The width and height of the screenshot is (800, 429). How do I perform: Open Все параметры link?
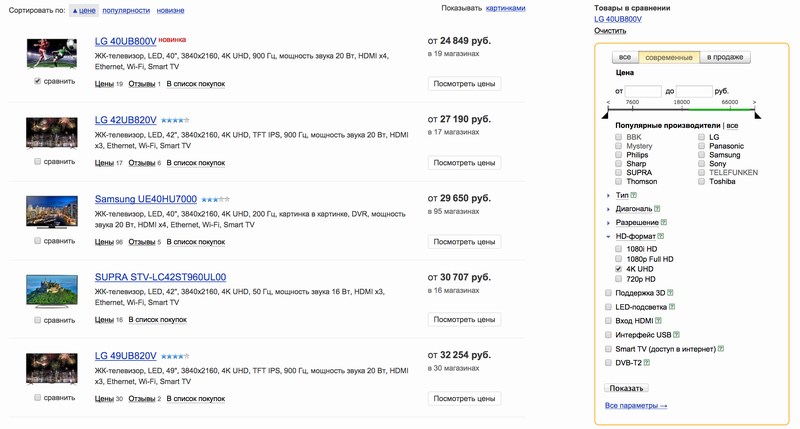(x=636, y=406)
